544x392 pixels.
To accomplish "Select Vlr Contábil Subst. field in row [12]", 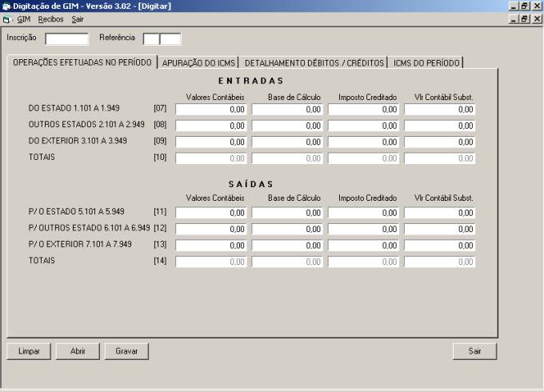I will 439,229.
